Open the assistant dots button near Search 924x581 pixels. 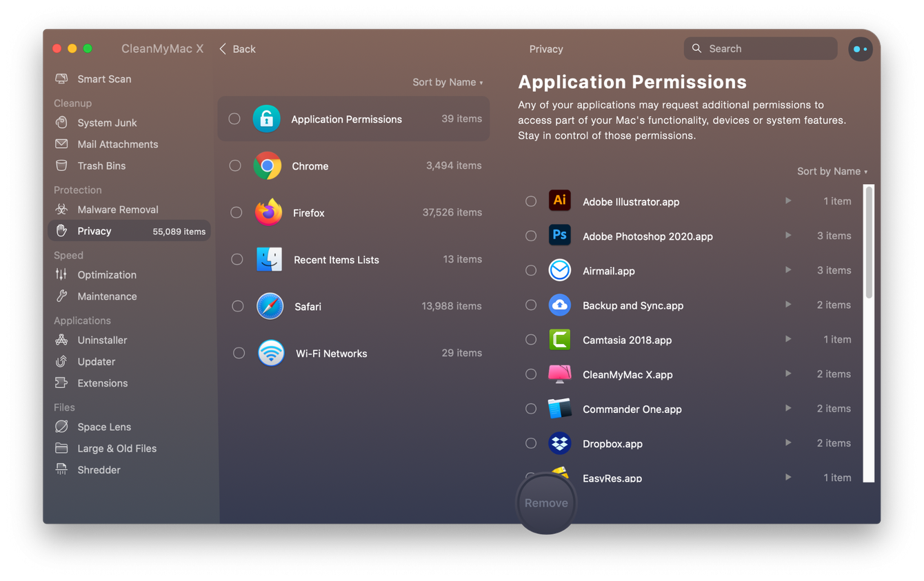(x=860, y=49)
